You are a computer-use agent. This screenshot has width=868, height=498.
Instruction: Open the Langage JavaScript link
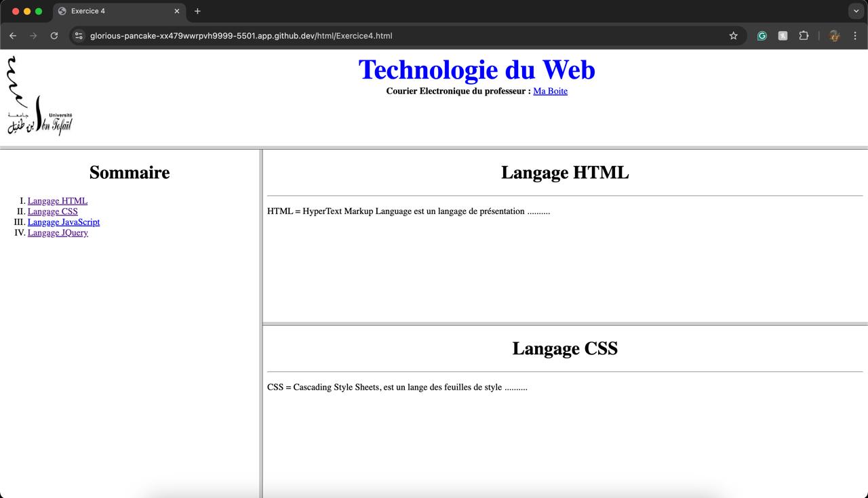(63, 222)
